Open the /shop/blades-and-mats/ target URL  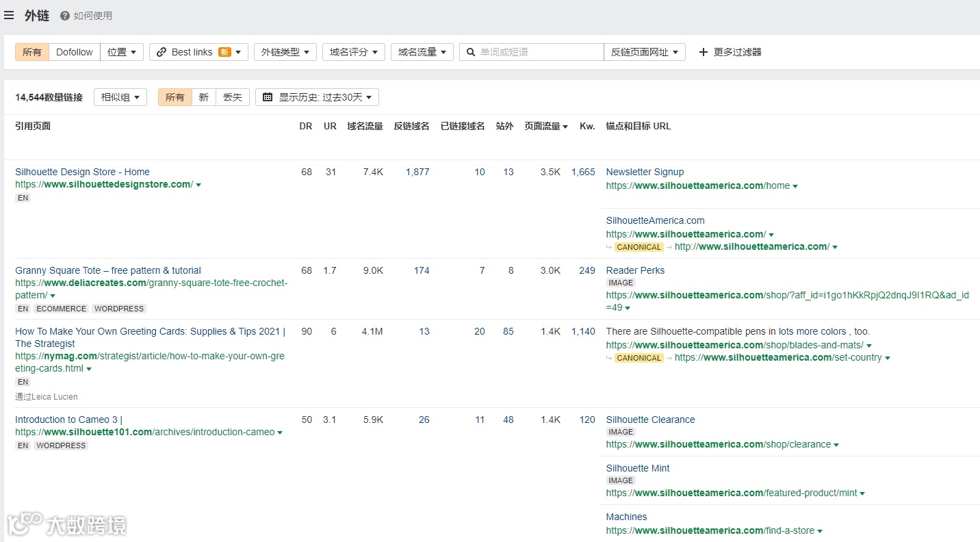coord(735,345)
